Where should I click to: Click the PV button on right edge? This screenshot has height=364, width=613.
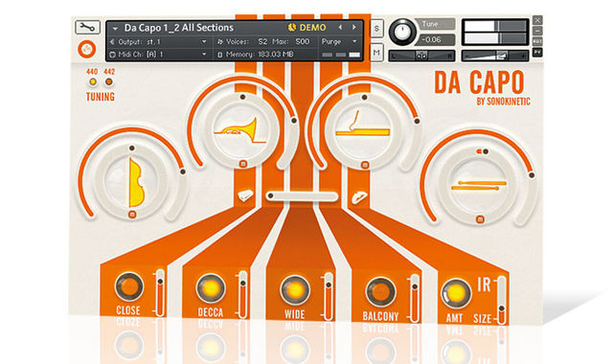(538, 52)
